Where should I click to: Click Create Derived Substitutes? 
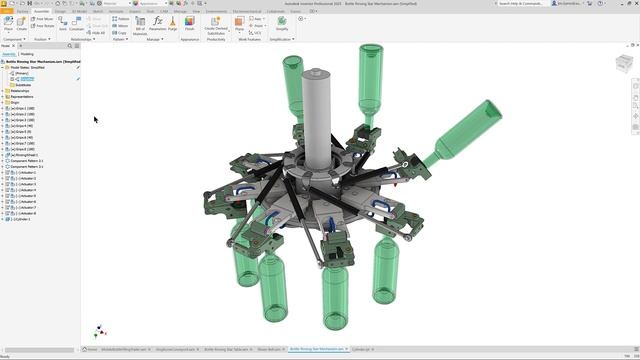click(216, 26)
